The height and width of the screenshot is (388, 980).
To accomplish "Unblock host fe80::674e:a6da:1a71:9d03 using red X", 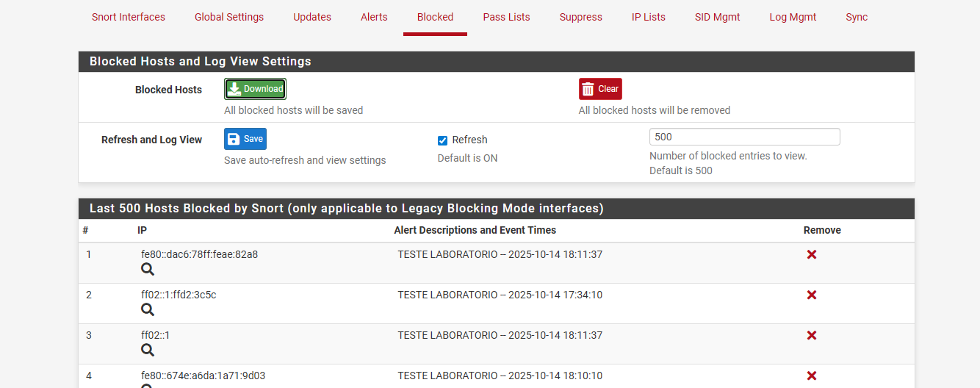I will [812, 376].
